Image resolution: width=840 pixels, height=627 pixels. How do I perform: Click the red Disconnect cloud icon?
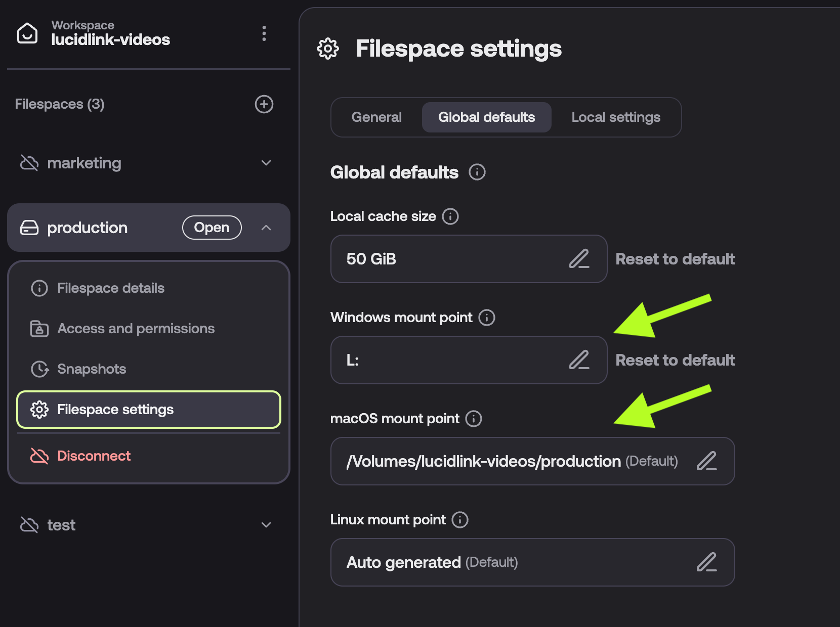tap(39, 456)
